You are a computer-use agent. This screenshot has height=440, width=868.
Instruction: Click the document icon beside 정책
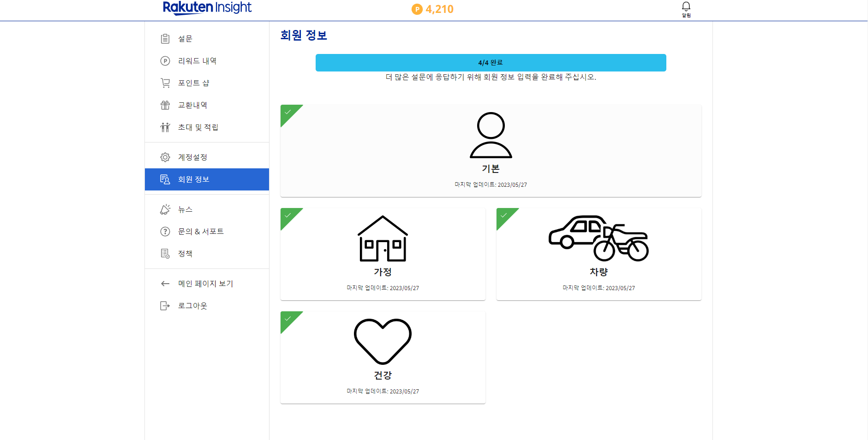coord(165,254)
